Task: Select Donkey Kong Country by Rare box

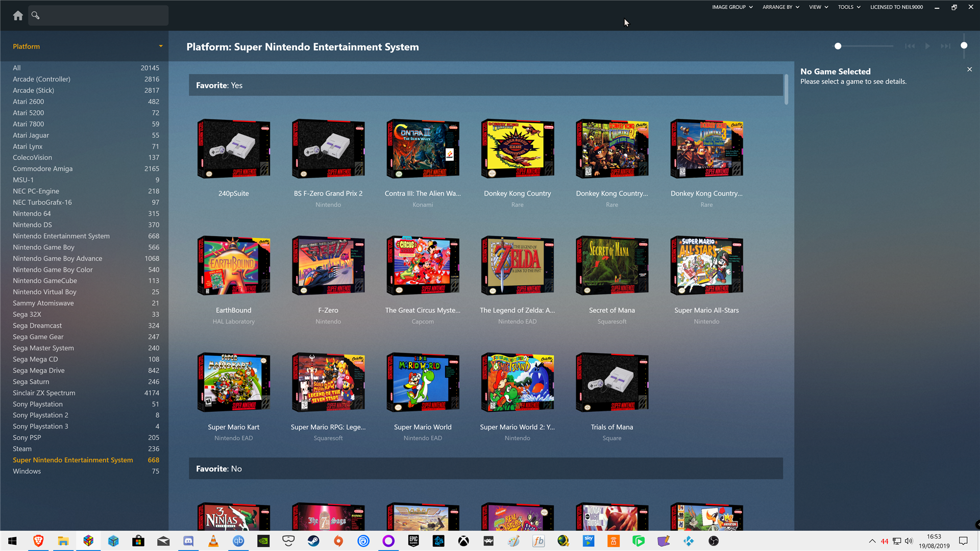Action: (x=517, y=148)
